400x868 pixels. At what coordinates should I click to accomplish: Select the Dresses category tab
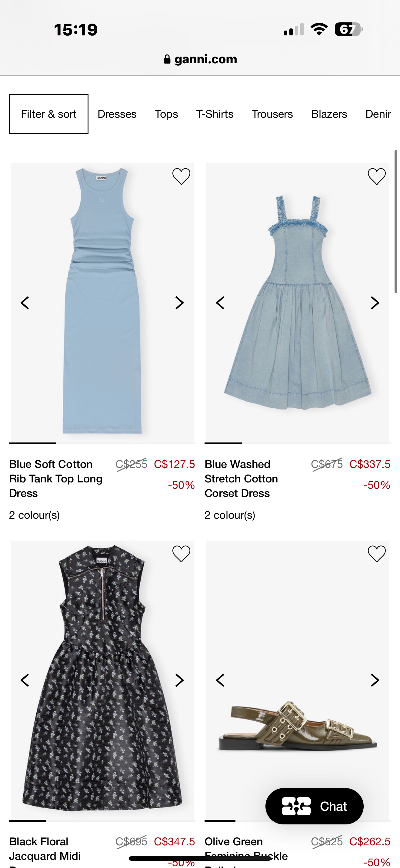(117, 114)
